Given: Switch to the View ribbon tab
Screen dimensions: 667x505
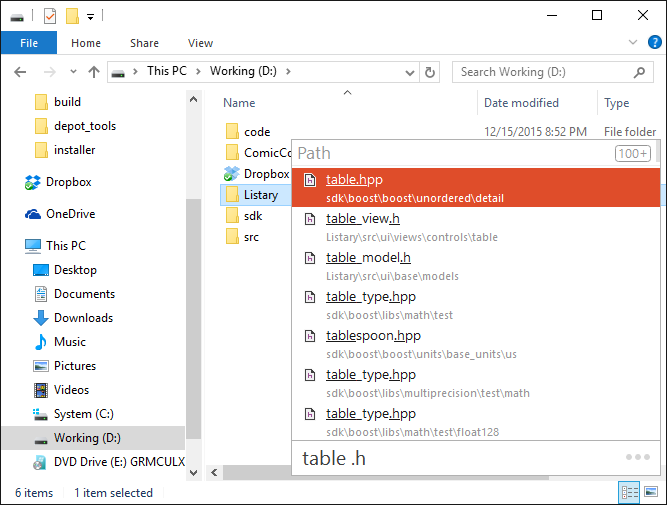Looking at the screenshot, I should coord(200,43).
